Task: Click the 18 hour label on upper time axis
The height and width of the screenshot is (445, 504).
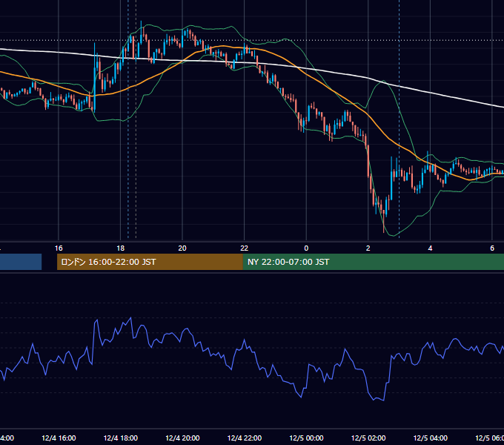Action: click(121, 248)
